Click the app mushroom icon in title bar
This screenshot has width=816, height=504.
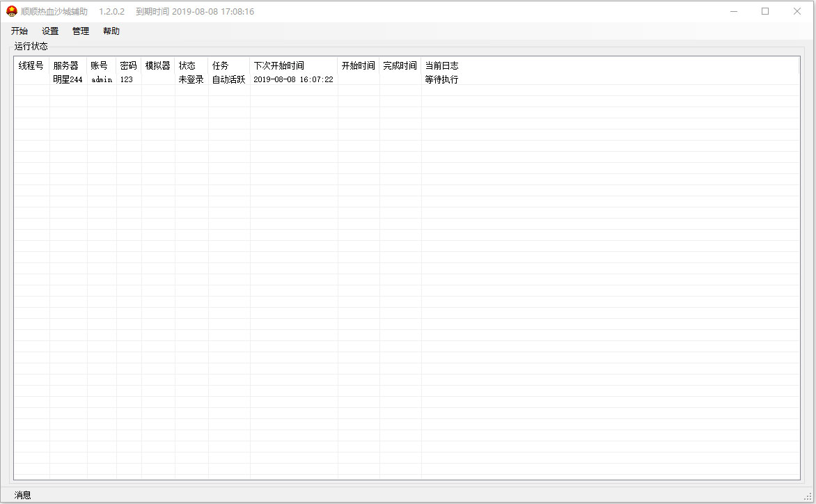12,11
